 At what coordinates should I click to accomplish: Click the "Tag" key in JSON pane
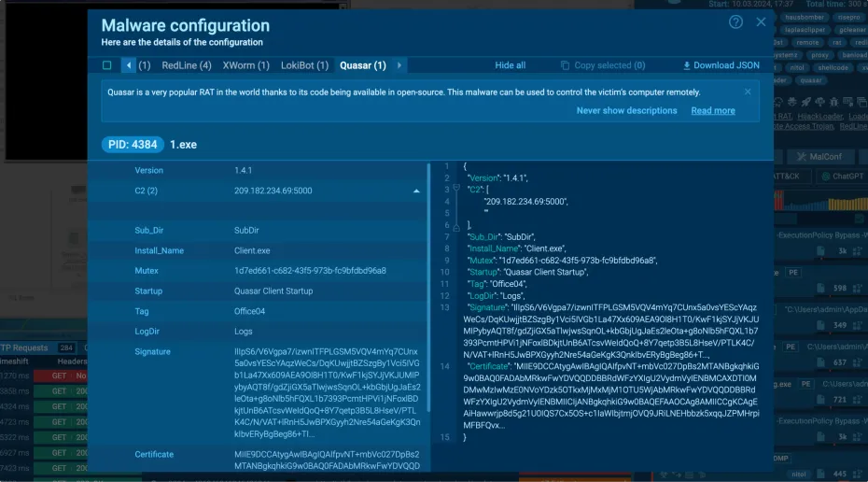[x=476, y=284]
